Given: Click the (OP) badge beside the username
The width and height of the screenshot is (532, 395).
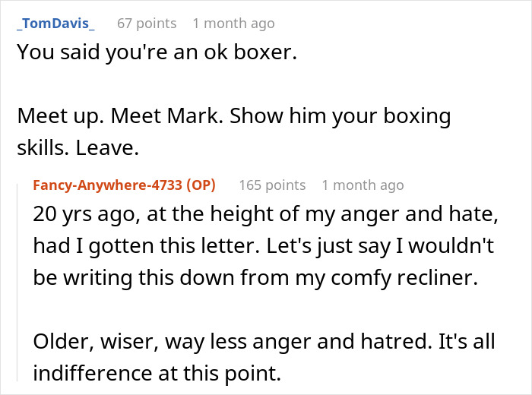Looking at the screenshot, I should 202,185.
